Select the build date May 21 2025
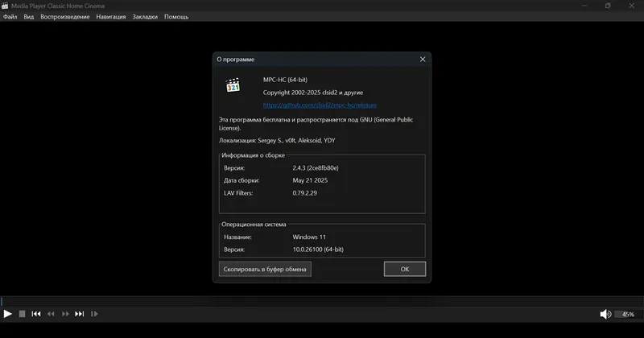This screenshot has height=338, width=644. 310,180
